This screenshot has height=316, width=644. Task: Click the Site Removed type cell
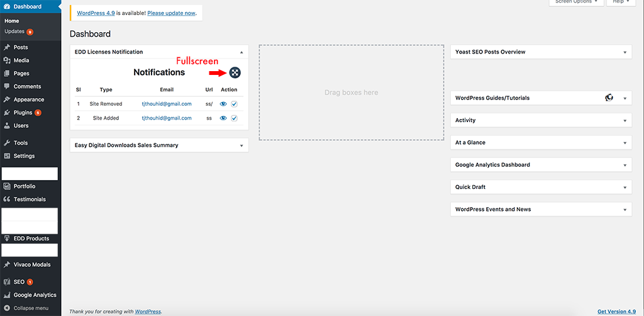(106, 104)
